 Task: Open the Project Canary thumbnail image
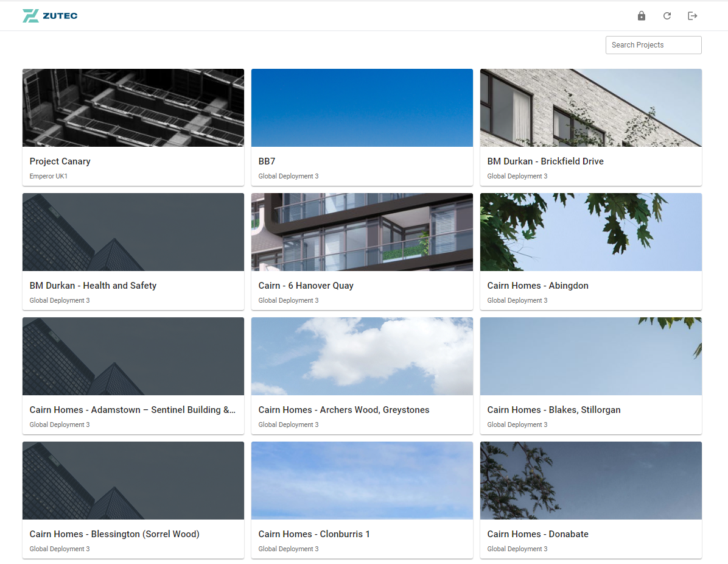(x=133, y=108)
